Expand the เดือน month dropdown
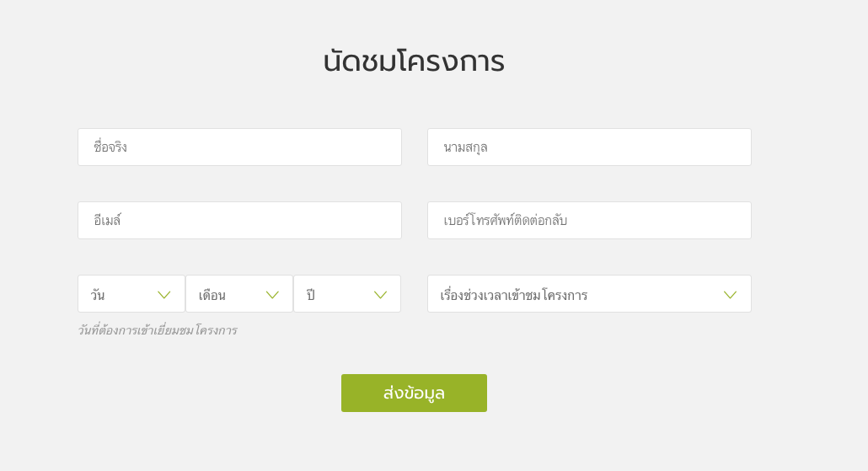Image resolution: width=868 pixels, height=471 pixels. (239, 294)
